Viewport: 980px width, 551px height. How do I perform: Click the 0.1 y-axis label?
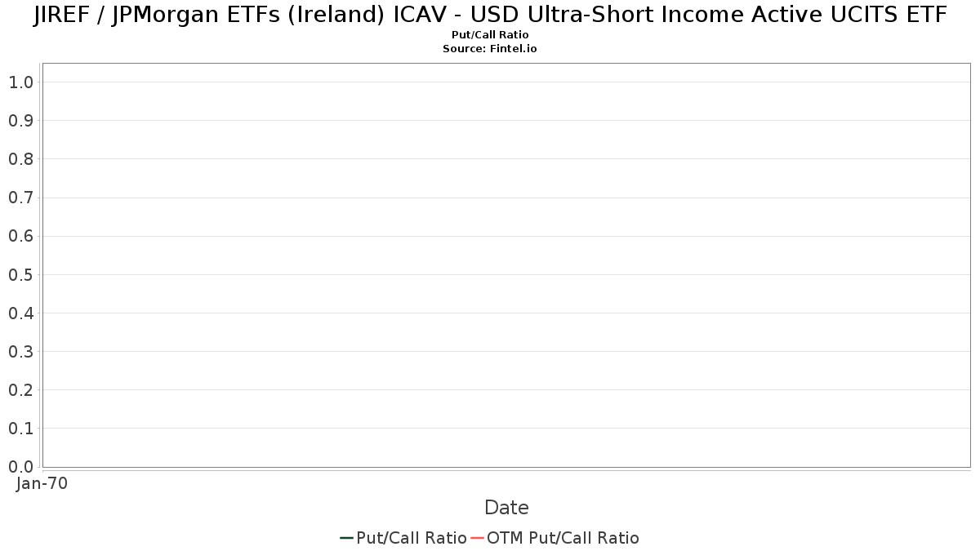click(x=20, y=429)
